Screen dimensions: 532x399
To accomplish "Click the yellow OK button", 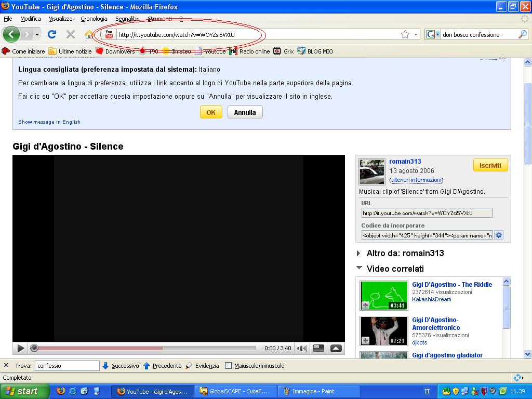I will point(211,112).
